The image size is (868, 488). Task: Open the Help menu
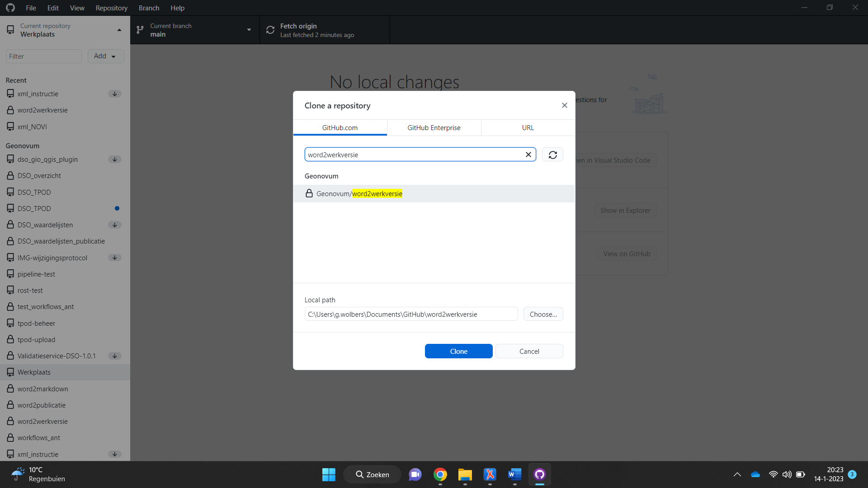177,8
